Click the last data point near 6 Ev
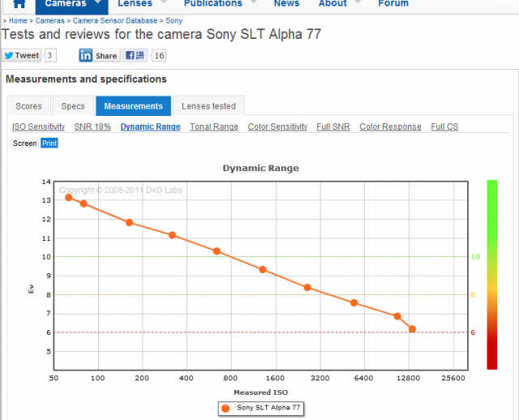Screen dimensions: 519x420 pyautogui.click(x=412, y=329)
